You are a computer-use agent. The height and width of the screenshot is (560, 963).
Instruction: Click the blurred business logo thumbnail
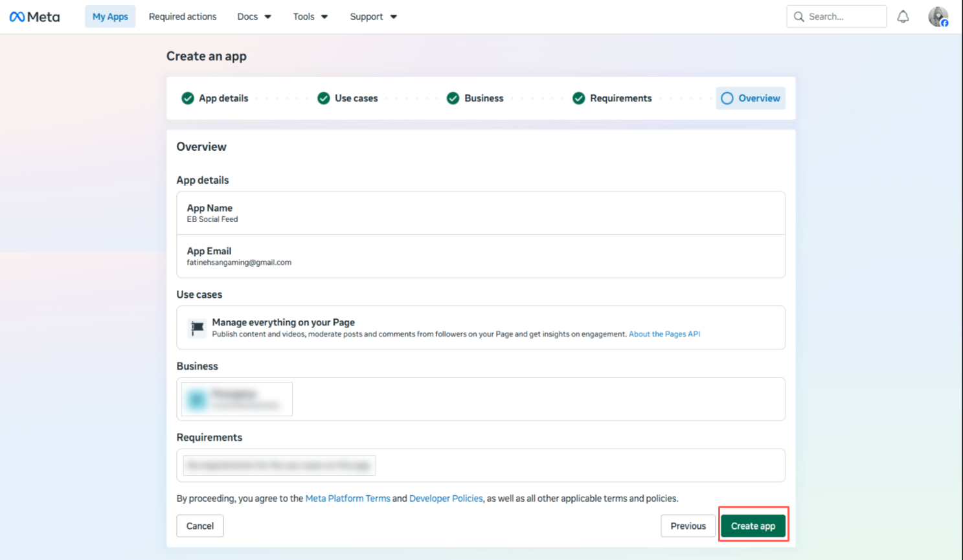(x=197, y=399)
